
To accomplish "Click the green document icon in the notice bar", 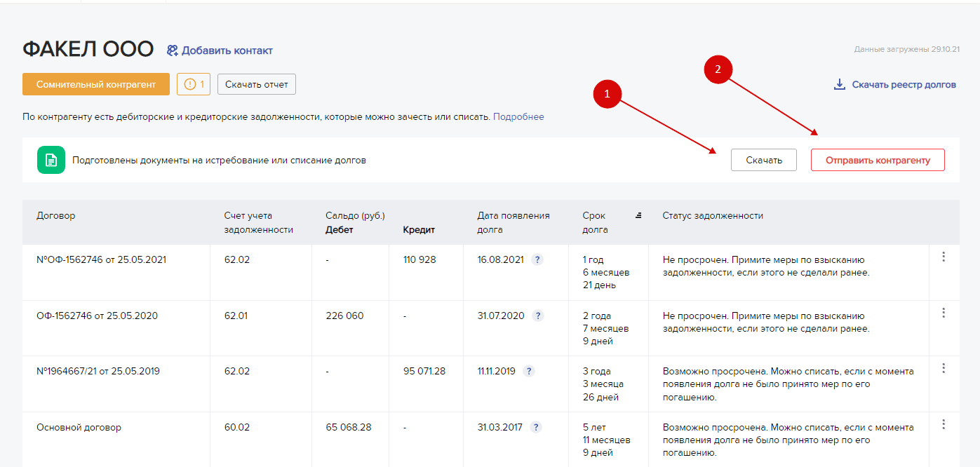I will pyautogui.click(x=51, y=160).
